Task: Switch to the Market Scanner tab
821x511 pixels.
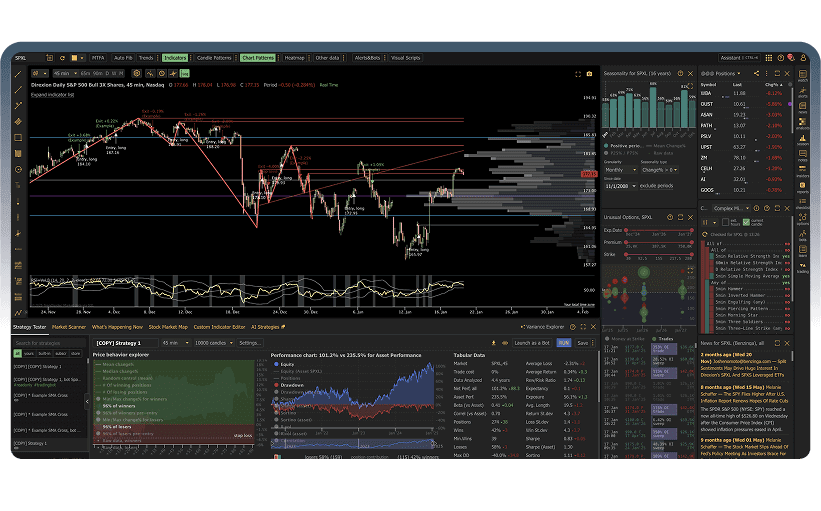Action: (x=69, y=327)
